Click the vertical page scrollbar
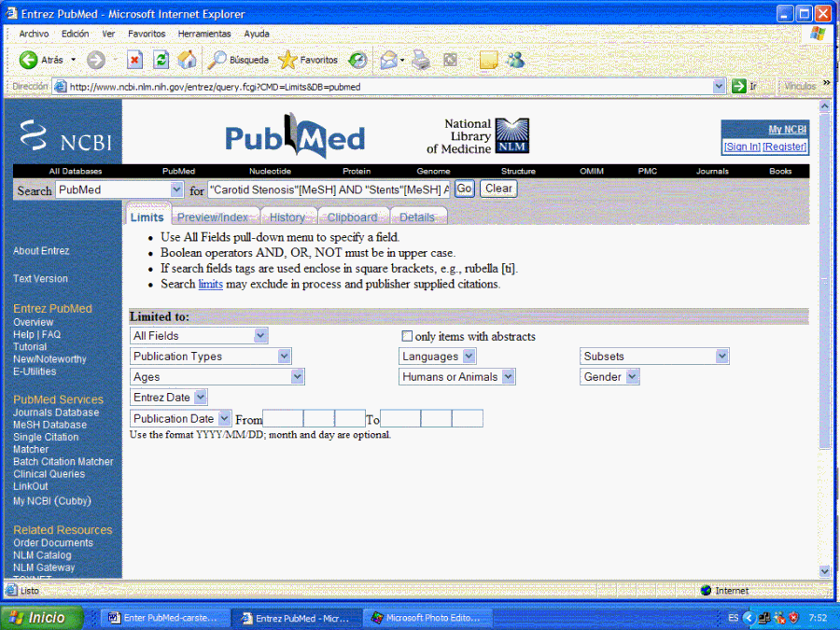The height and width of the screenshot is (630, 840). point(824,280)
